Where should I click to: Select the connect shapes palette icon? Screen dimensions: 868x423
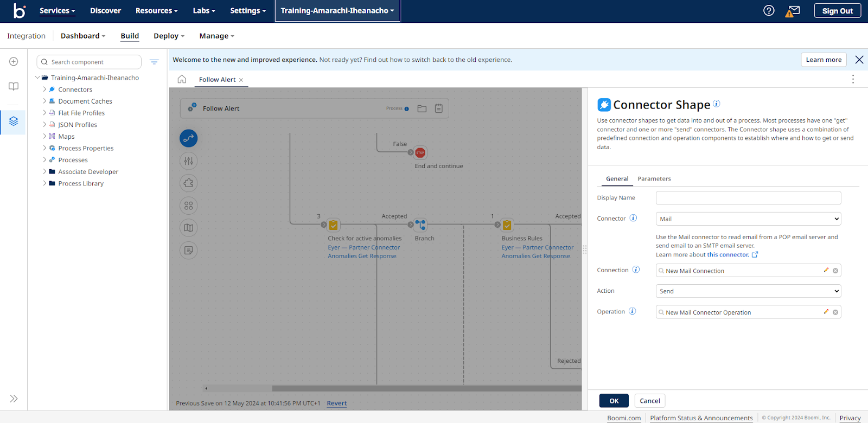click(x=188, y=138)
